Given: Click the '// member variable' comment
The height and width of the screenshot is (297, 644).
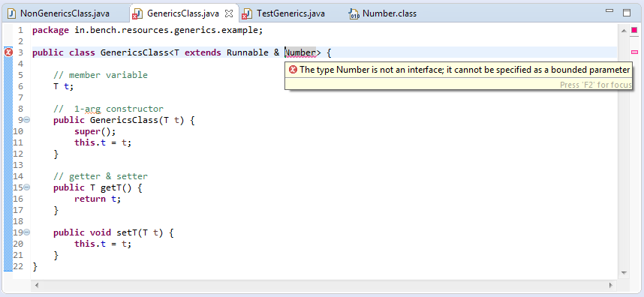Looking at the screenshot, I should pyautogui.click(x=101, y=75).
